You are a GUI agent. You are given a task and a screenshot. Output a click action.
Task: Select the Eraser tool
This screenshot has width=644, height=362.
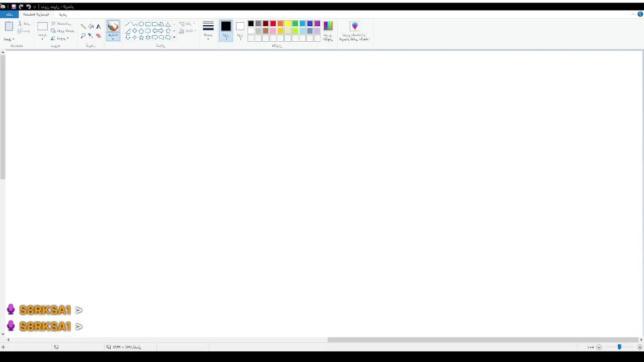click(98, 36)
